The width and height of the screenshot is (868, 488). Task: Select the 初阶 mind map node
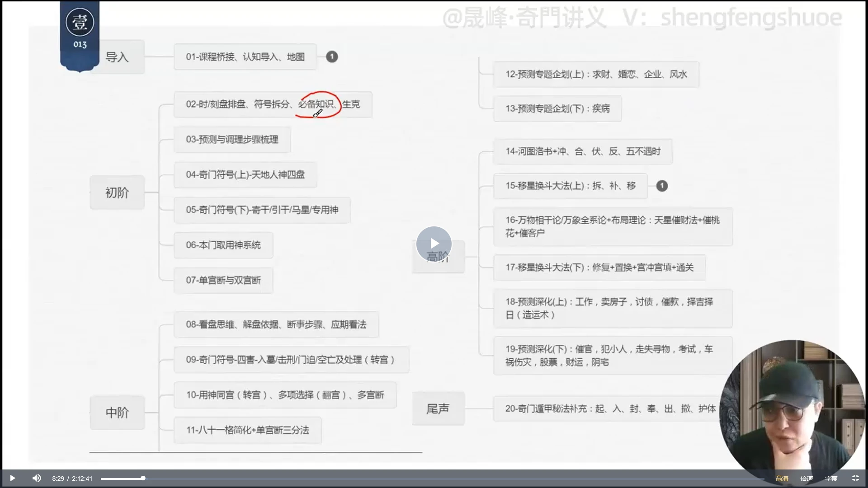click(117, 192)
